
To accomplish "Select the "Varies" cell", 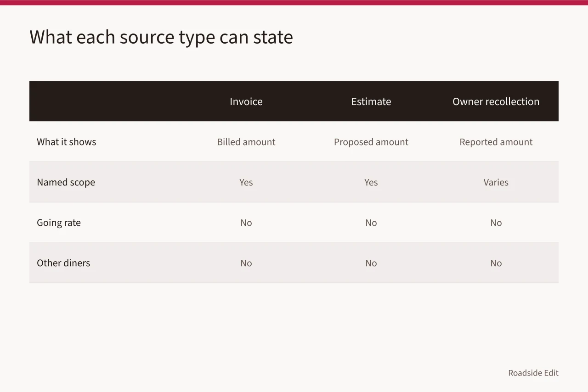I will point(496,182).
